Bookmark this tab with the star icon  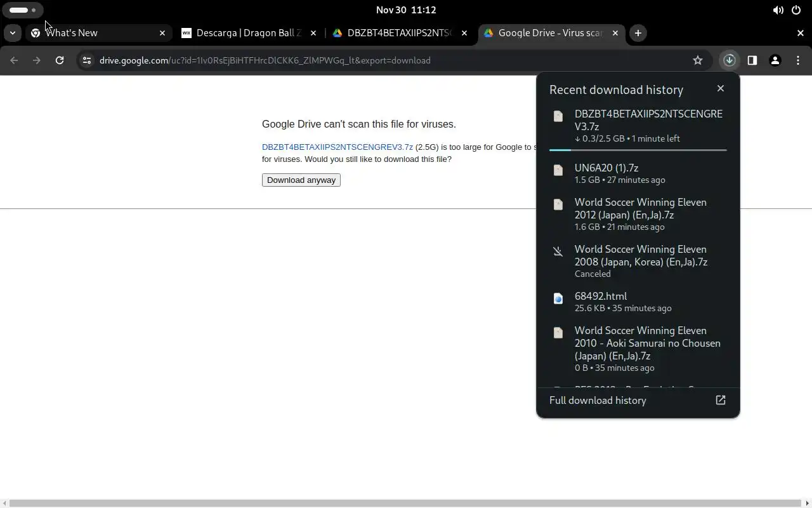point(698,60)
